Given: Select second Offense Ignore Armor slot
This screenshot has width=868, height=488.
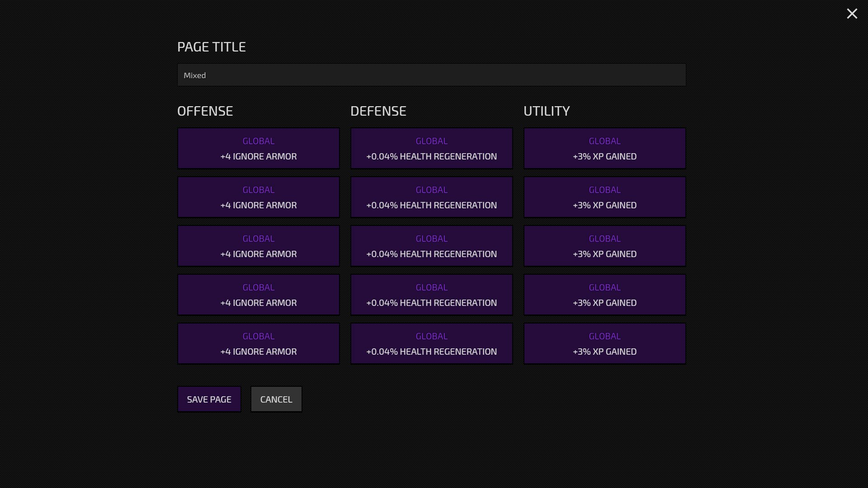Looking at the screenshot, I should pyautogui.click(x=258, y=197).
